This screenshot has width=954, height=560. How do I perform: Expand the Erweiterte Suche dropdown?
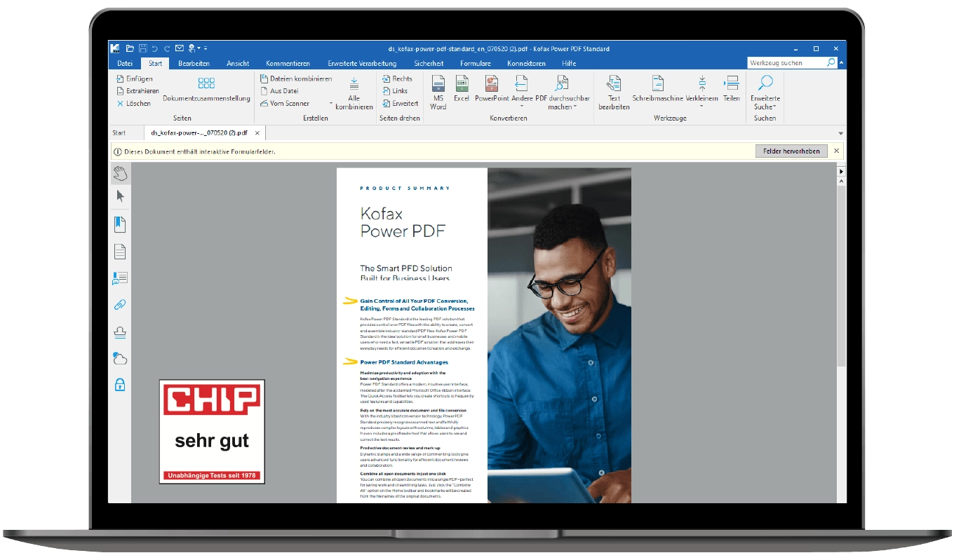(775, 107)
